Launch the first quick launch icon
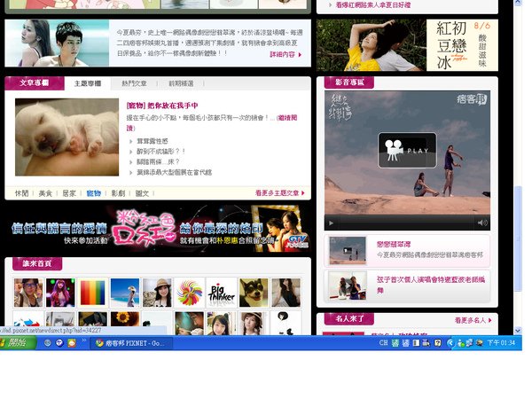Screen dimensions: 532x399 pos(48,343)
